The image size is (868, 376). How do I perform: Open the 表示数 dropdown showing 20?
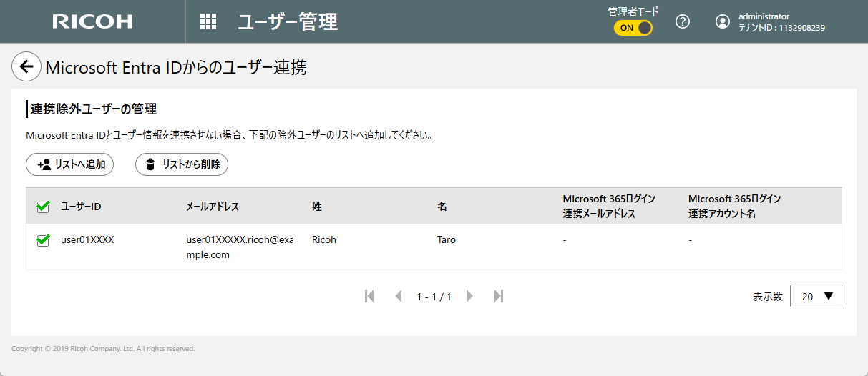816,296
